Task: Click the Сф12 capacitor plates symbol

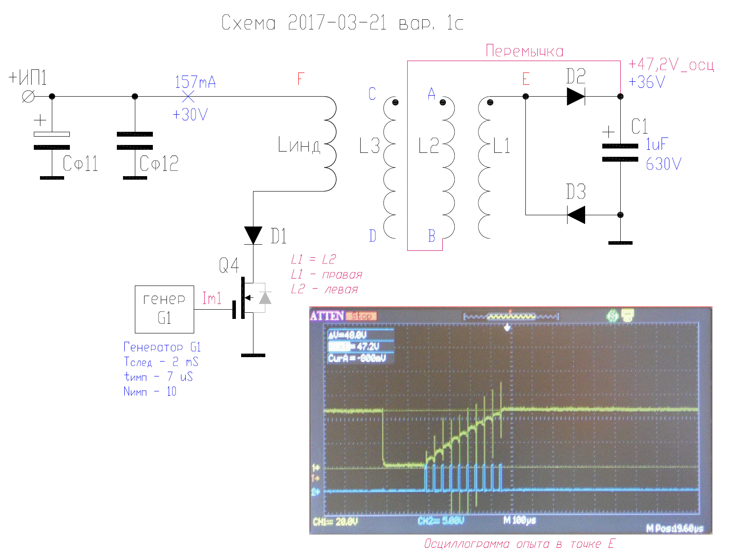Action: (x=134, y=141)
